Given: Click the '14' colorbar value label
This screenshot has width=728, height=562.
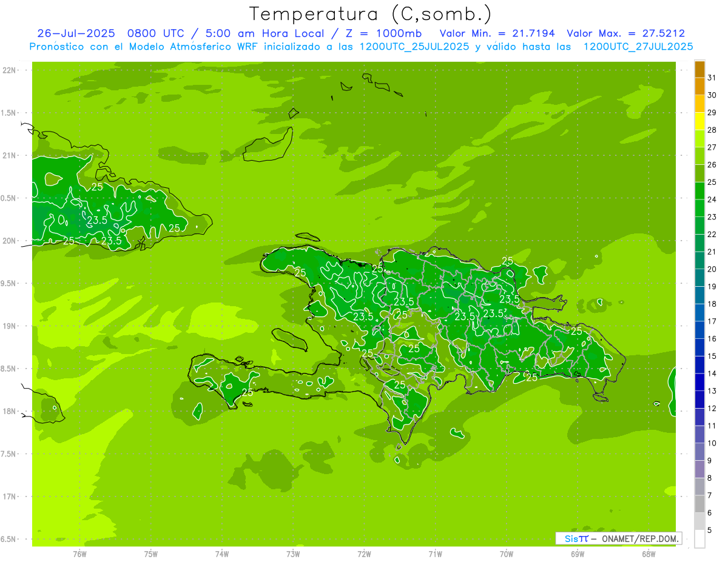Looking at the screenshot, I should pyautogui.click(x=712, y=373).
